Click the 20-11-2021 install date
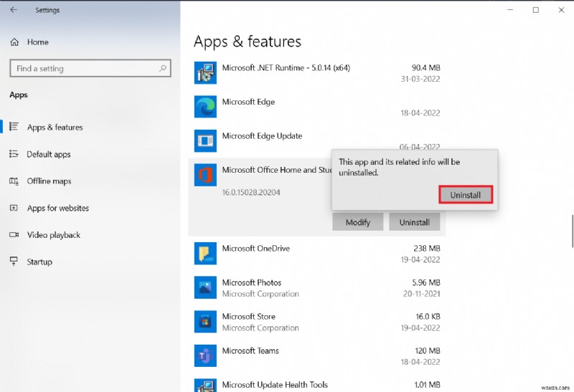The height and width of the screenshot is (392, 574). click(422, 294)
